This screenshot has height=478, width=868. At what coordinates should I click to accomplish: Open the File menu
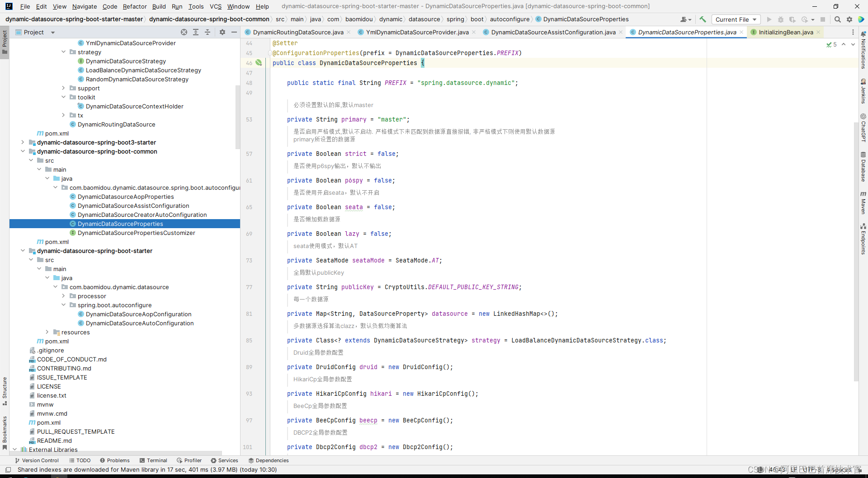[25, 6]
